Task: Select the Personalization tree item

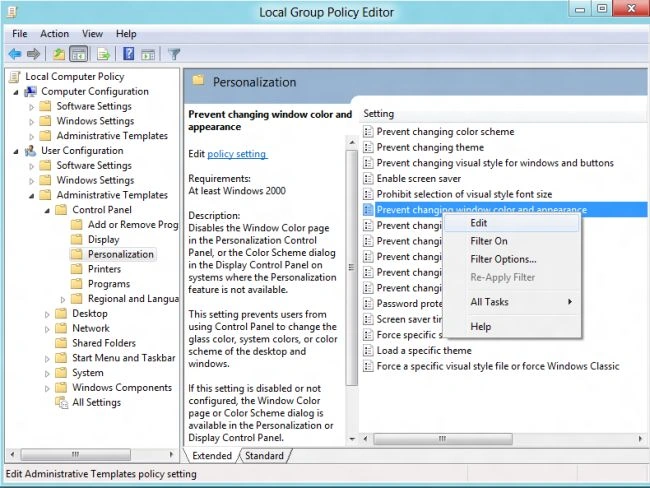Action: click(x=121, y=254)
